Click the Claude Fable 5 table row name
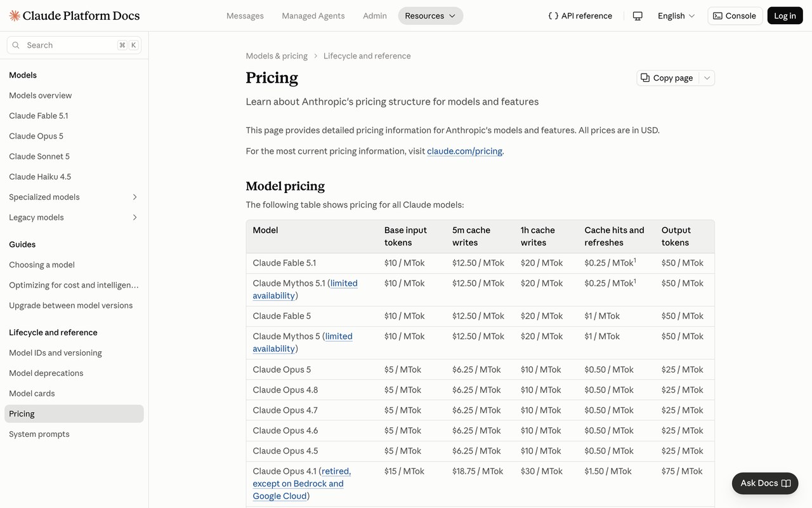The width and height of the screenshot is (812, 508). 282,316
